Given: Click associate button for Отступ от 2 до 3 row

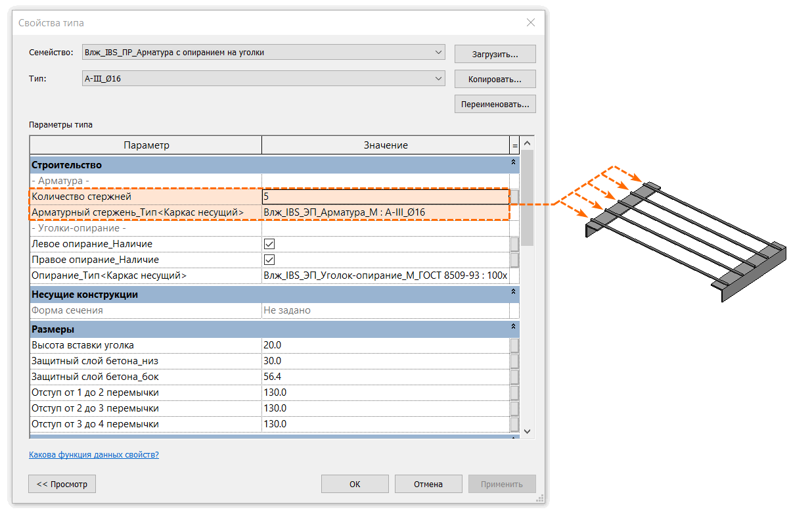Looking at the screenshot, I should click(x=514, y=408).
